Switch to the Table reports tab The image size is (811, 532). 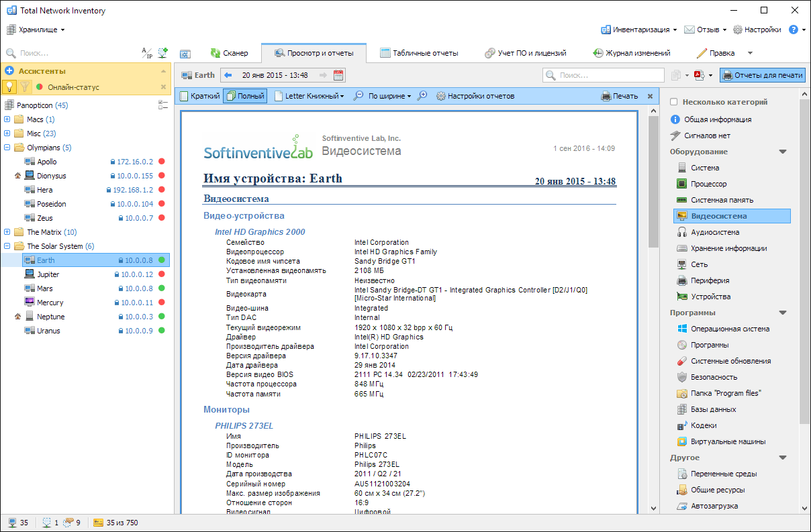coord(418,53)
